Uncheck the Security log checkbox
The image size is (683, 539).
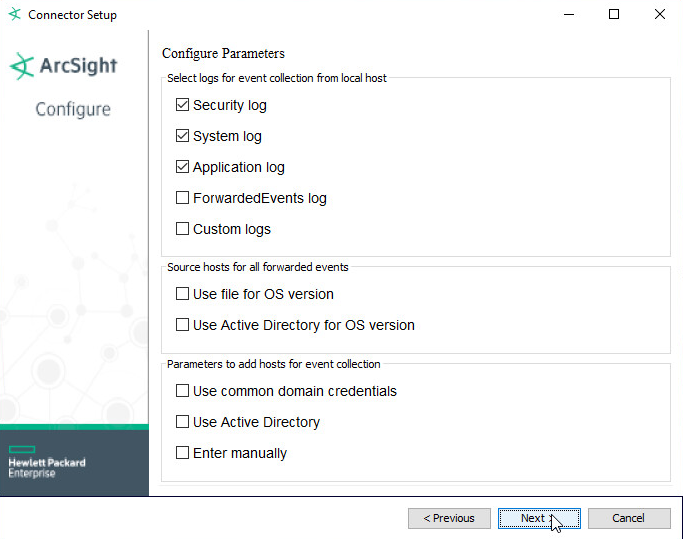pos(182,105)
